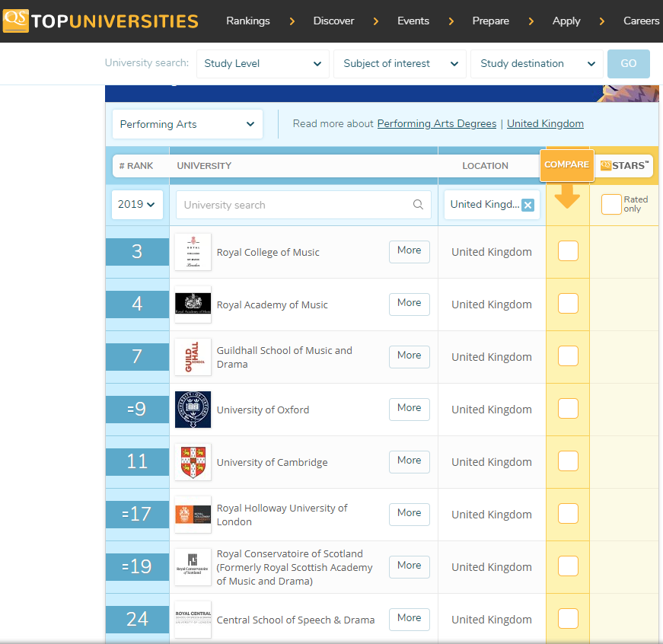Click the search magnifier icon in University search
The image size is (663, 644).
pos(418,205)
